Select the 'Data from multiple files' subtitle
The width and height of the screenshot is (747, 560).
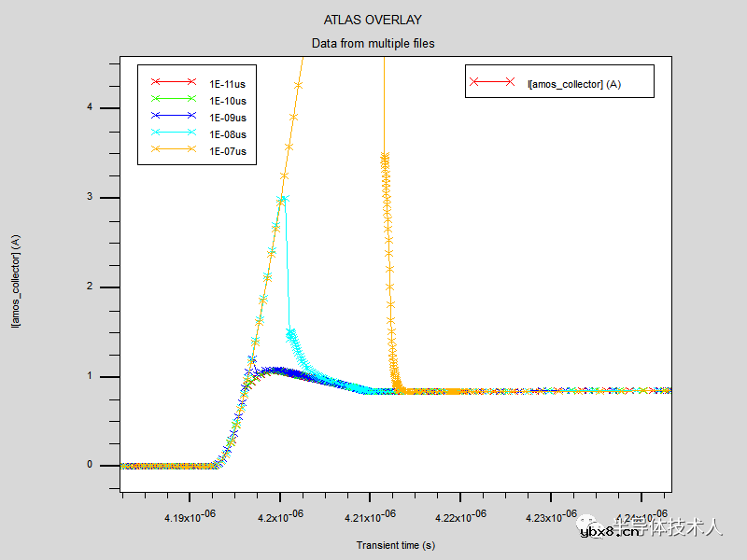click(x=373, y=43)
